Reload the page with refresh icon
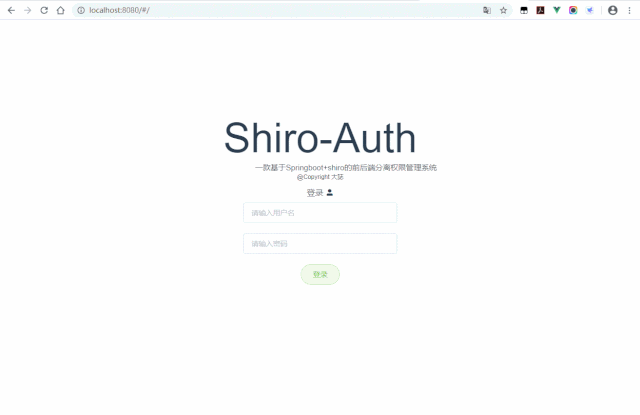The width and height of the screenshot is (640, 415). pyautogui.click(x=44, y=10)
